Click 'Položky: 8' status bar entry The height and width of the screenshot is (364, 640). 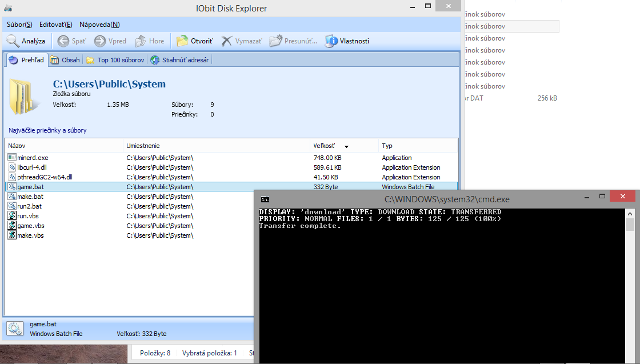(x=155, y=353)
